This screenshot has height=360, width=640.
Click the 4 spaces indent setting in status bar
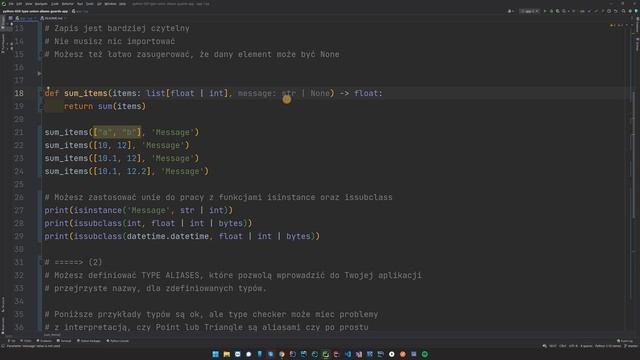pyautogui.click(x=587, y=346)
